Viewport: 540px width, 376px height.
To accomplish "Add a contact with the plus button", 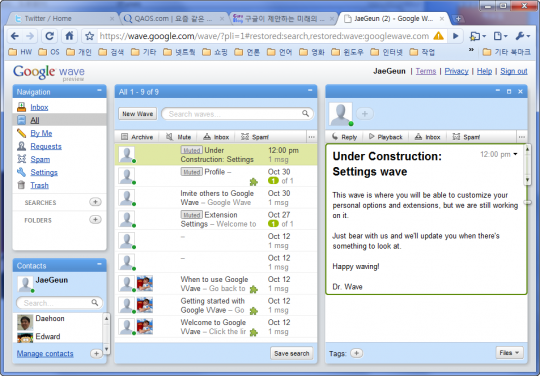I will [96, 353].
